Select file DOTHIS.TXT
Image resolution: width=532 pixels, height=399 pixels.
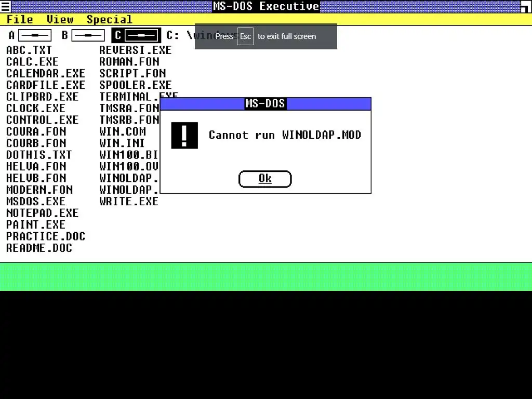(x=39, y=155)
